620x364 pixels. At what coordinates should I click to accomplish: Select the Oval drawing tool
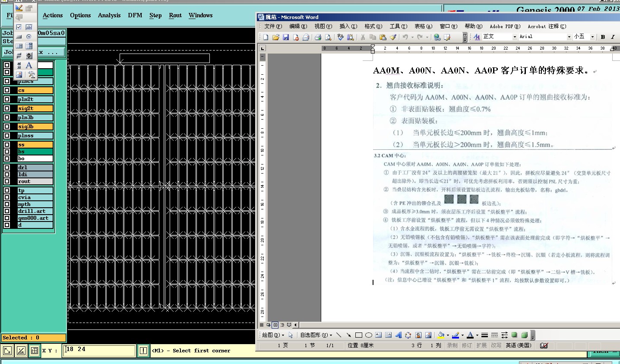pos(368,335)
